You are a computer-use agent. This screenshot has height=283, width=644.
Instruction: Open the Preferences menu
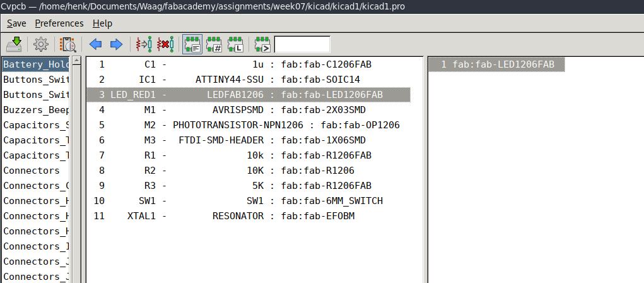coord(59,23)
